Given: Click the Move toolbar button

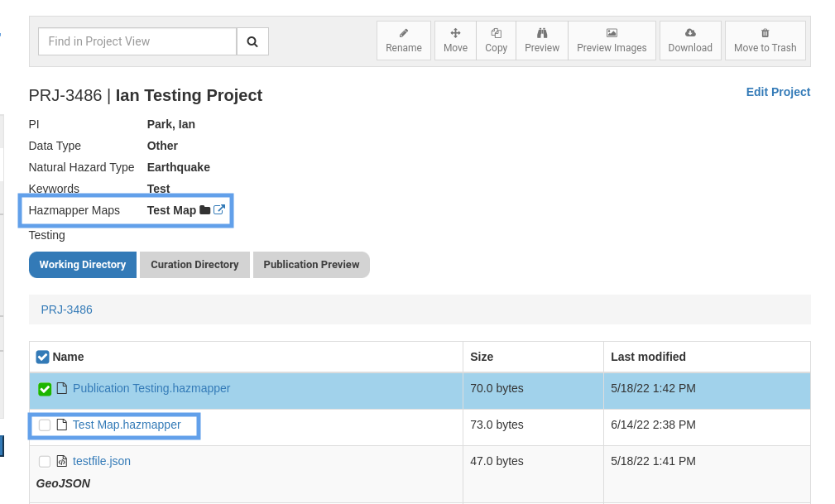Looking at the screenshot, I should point(455,41).
